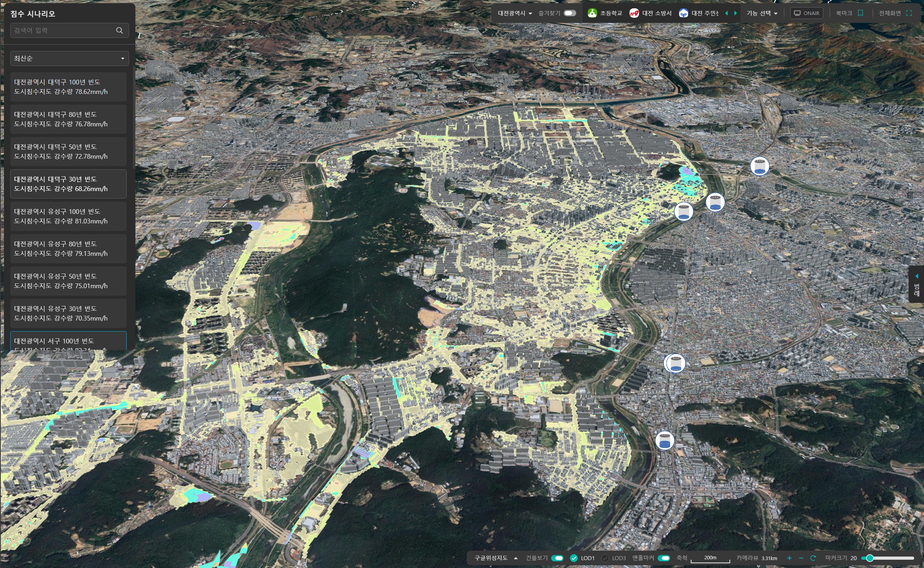This screenshot has width=924, height=568.
Task: Select 대덕구 30년 빈도 68.26mm/h scenario
Action: [x=68, y=184]
